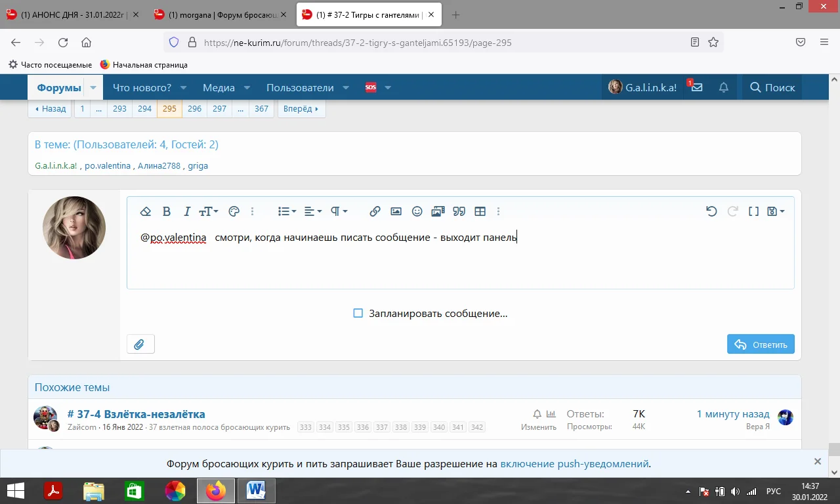The width and height of the screenshot is (840, 504).
Task: Insert a table into the message
Action: coord(480,211)
